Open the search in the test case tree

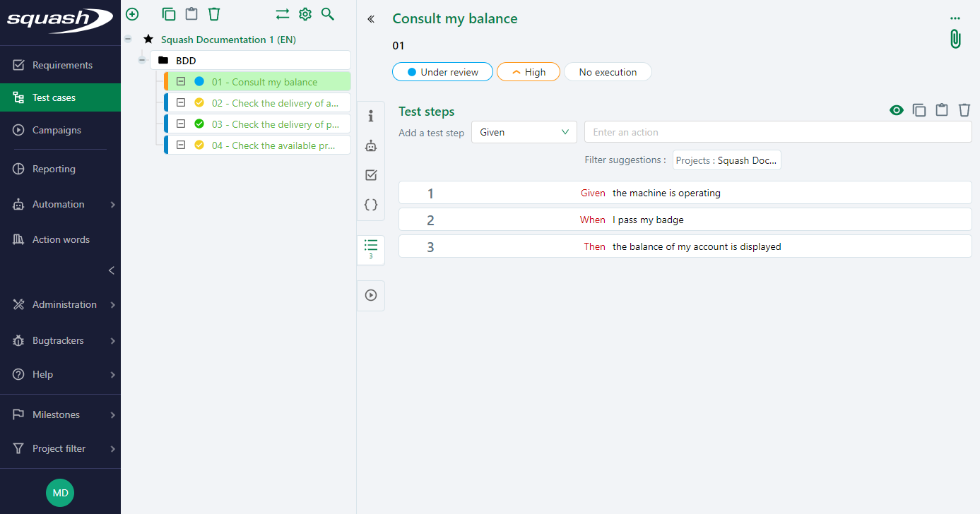coord(327,13)
